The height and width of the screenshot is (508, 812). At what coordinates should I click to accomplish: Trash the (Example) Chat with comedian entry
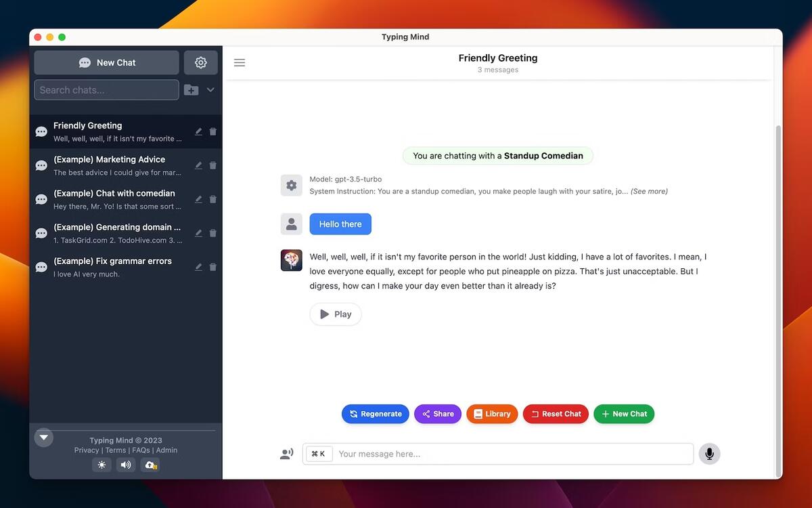coord(213,199)
